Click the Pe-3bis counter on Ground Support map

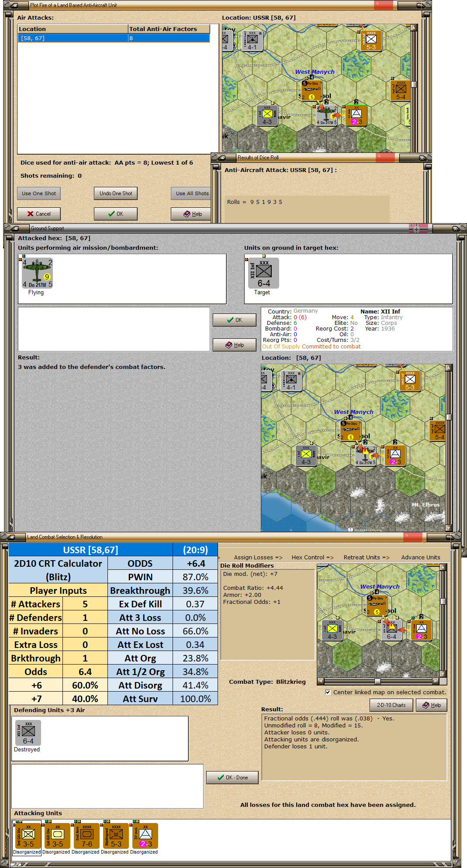[x=350, y=431]
